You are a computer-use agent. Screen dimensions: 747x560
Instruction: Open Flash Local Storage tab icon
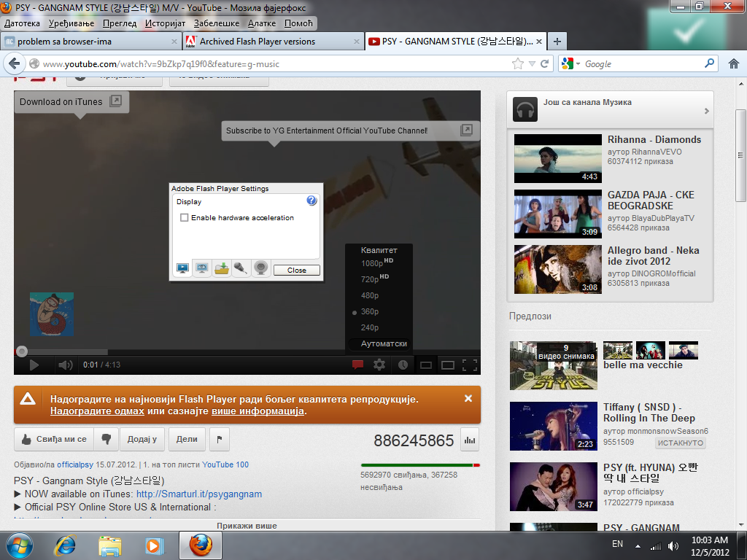[222, 269]
